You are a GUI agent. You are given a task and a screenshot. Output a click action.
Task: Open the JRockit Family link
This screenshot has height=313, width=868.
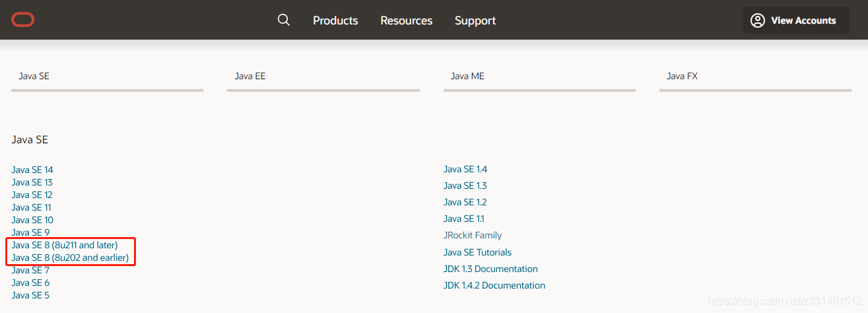point(473,235)
